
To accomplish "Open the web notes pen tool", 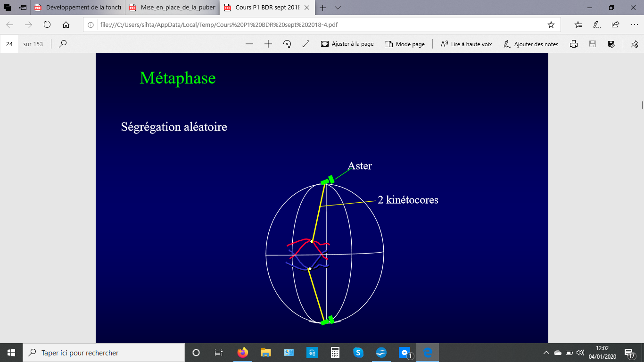I will click(x=597, y=25).
